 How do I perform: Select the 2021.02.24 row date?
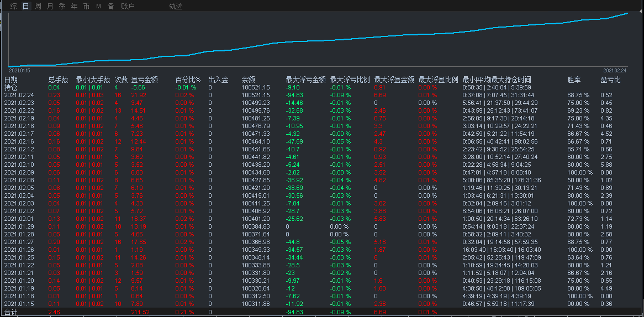[x=19, y=95]
